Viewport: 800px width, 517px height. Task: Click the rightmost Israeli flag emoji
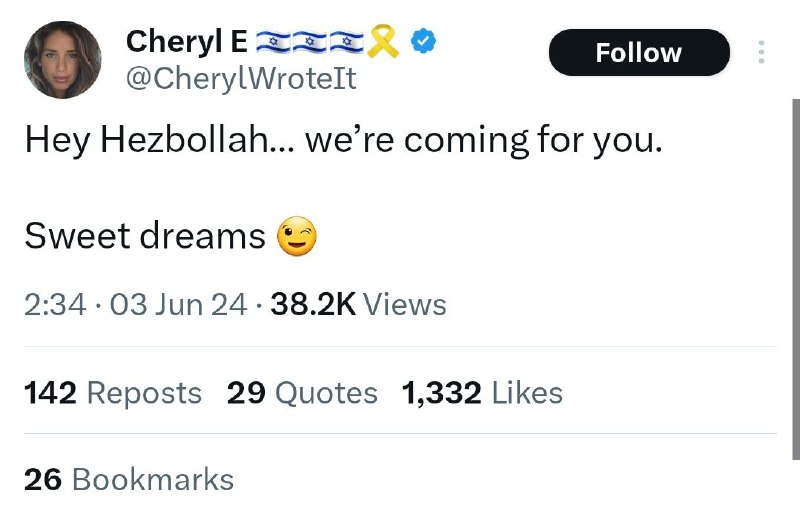click(x=349, y=42)
